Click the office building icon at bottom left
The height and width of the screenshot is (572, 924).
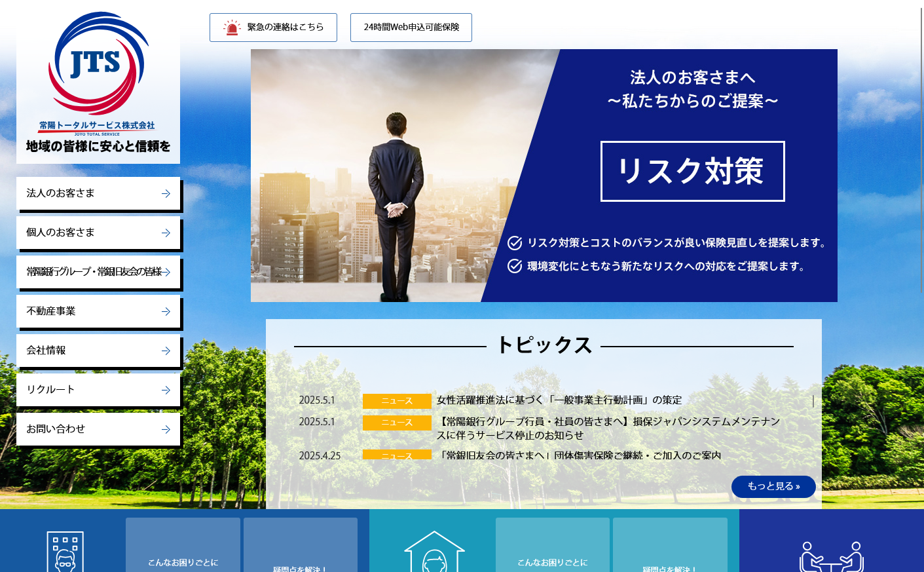click(65, 552)
